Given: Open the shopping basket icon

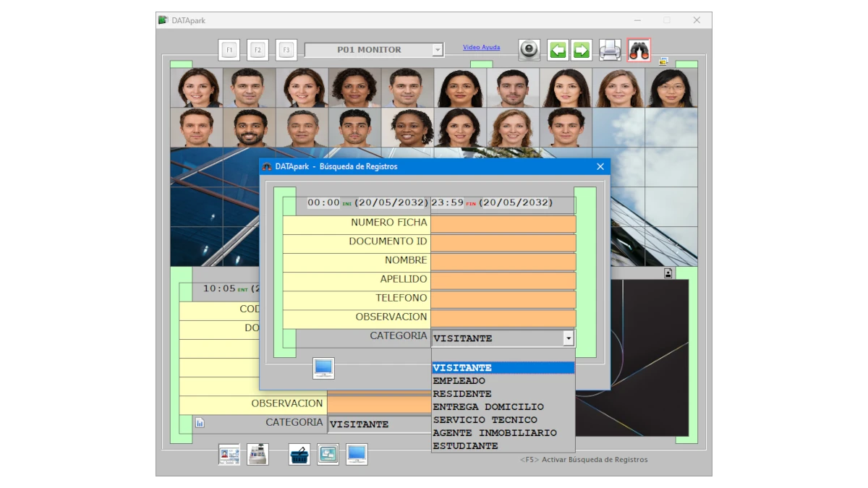Looking at the screenshot, I should point(299,454).
